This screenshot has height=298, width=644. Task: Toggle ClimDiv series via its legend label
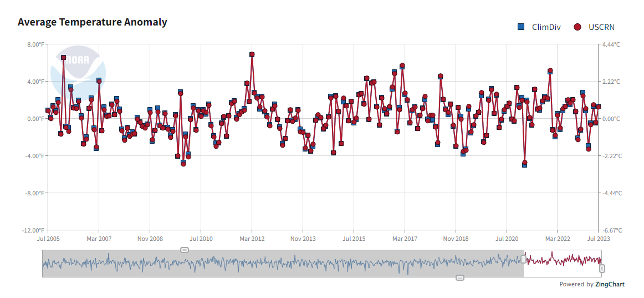546,27
